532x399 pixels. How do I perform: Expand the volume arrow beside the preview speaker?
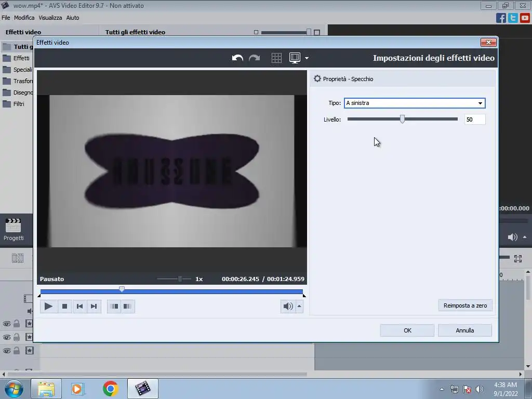(x=299, y=307)
